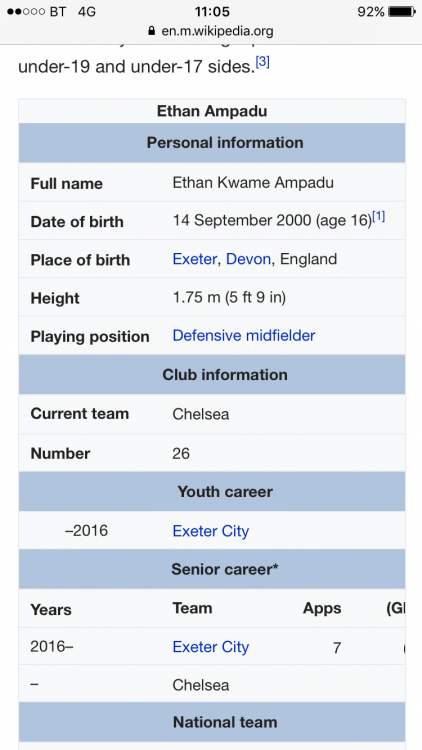
Task: Tap the padlock icon in address bar
Action: [x=152, y=32]
